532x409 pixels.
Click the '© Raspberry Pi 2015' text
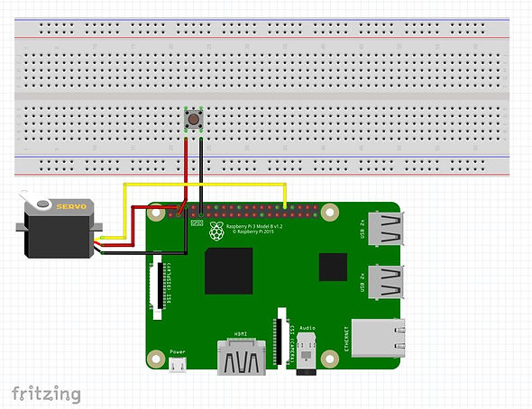(253, 232)
